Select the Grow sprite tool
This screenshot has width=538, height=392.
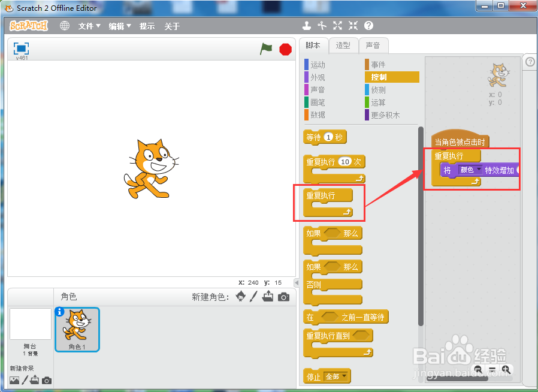point(338,25)
